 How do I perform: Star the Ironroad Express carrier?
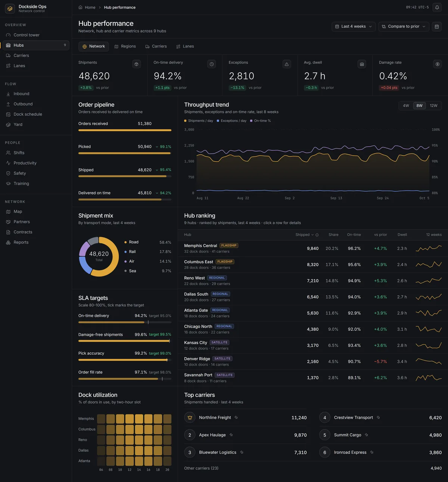(371, 452)
